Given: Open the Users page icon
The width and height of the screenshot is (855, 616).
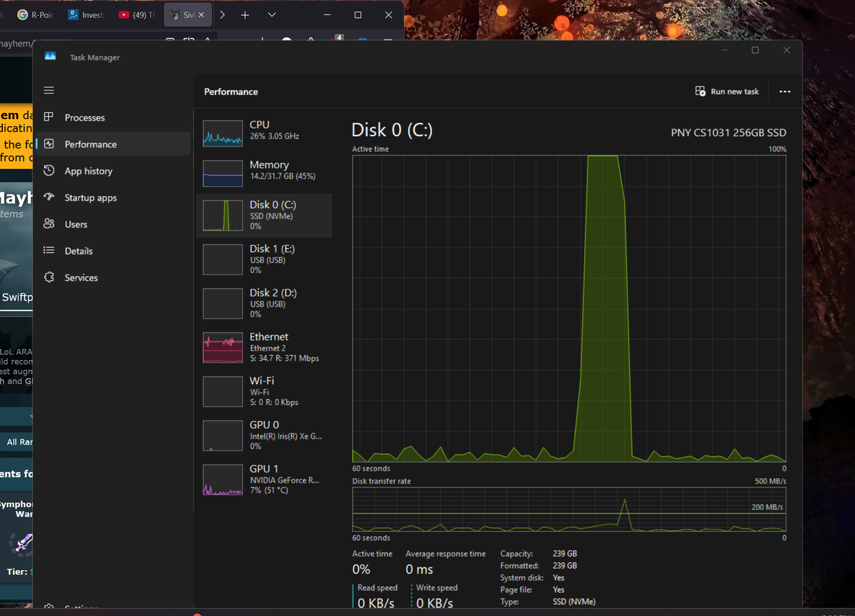Looking at the screenshot, I should tap(49, 224).
